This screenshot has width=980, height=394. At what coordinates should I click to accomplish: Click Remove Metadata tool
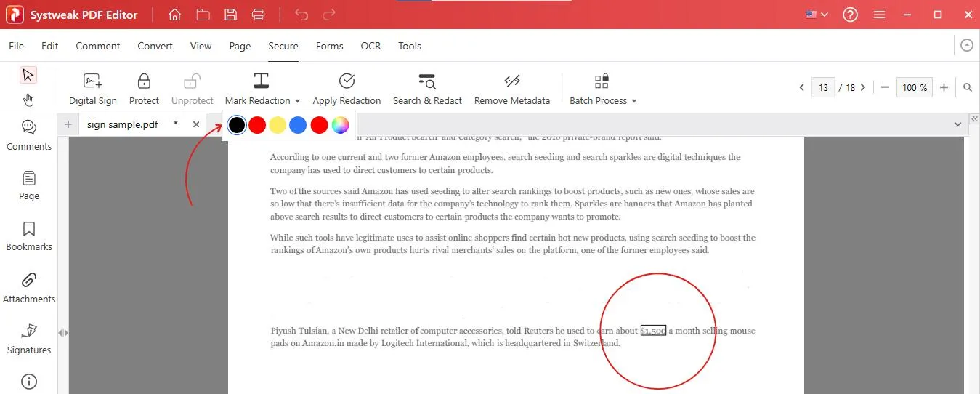click(511, 89)
